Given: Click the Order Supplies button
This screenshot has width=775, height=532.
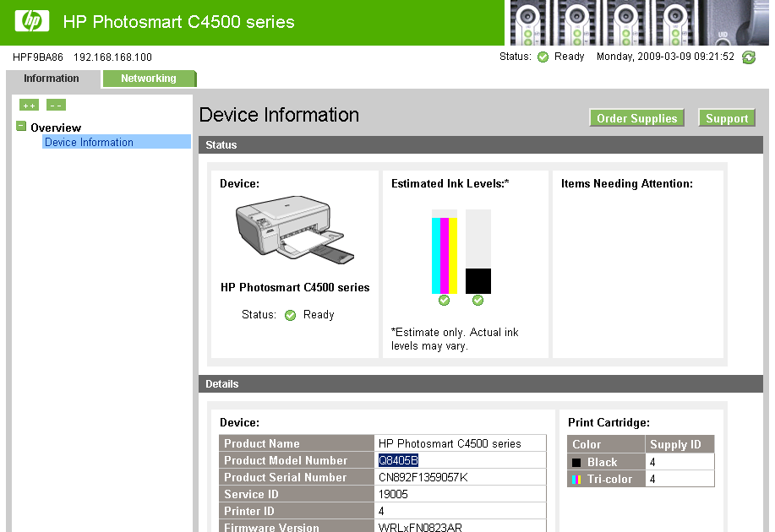Looking at the screenshot, I should [636, 118].
